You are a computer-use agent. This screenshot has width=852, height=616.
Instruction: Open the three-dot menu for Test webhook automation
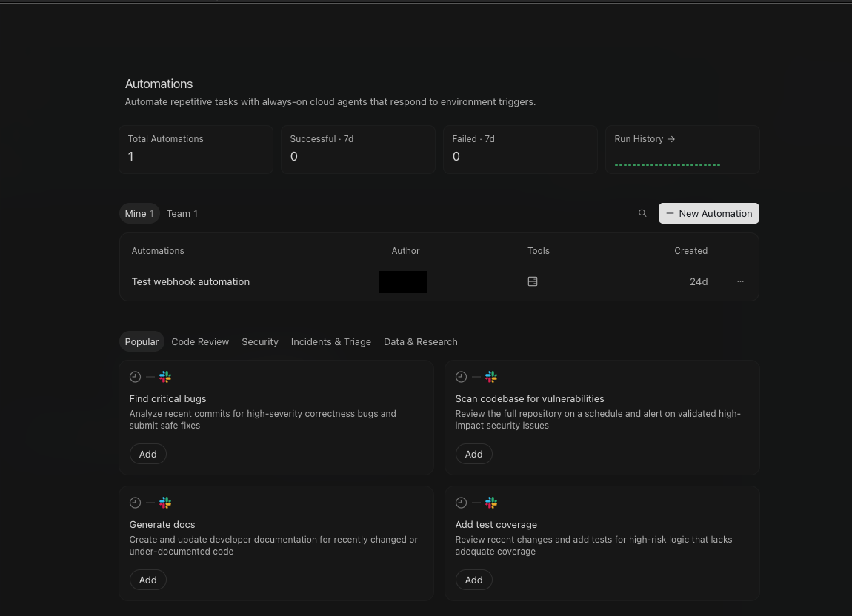click(x=740, y=281)
